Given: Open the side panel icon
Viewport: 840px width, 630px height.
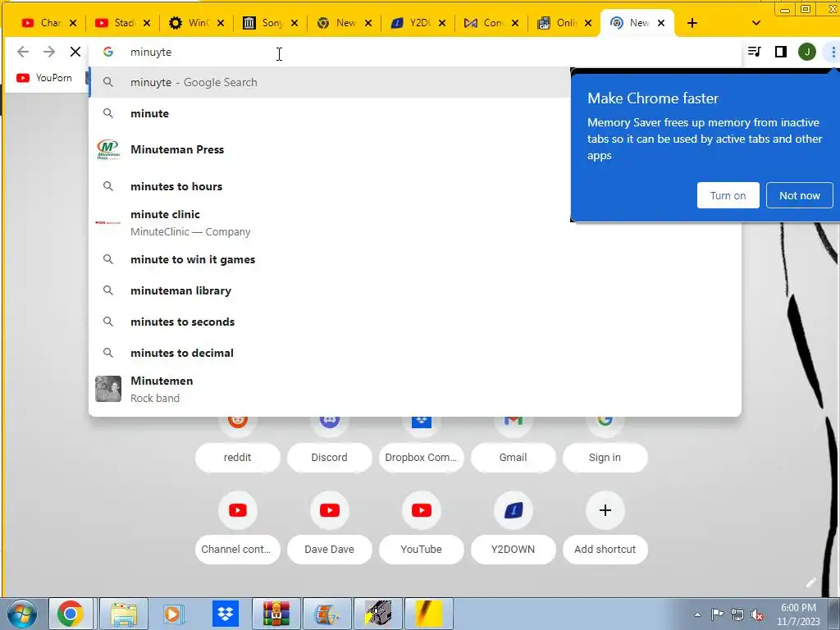Looking at the screenshot, I should pyautogui.click(x=781, y=52).
